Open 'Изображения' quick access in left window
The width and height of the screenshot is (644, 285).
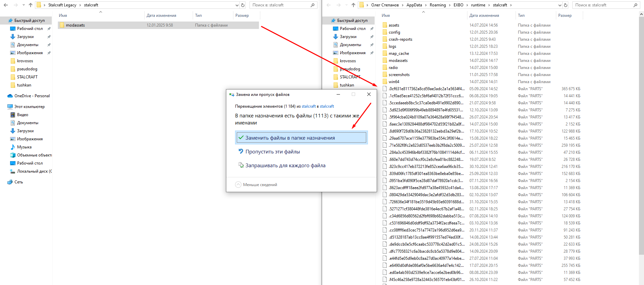[x=30, y=53]
